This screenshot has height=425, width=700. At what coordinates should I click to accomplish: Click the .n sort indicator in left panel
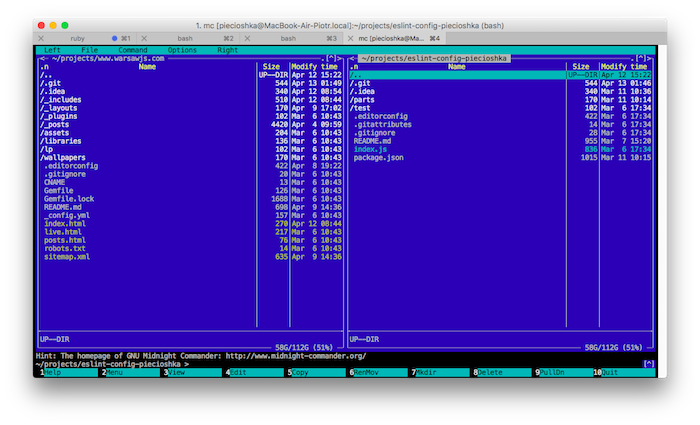pos(44,67)
